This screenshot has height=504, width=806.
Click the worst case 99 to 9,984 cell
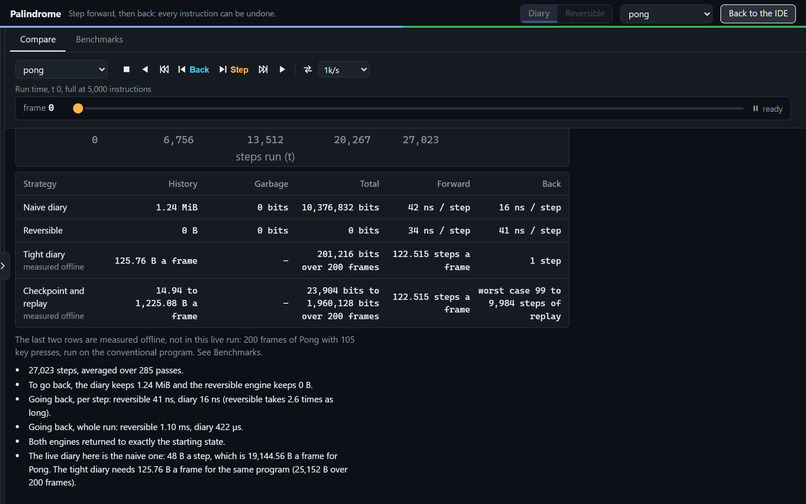(519, 303)
